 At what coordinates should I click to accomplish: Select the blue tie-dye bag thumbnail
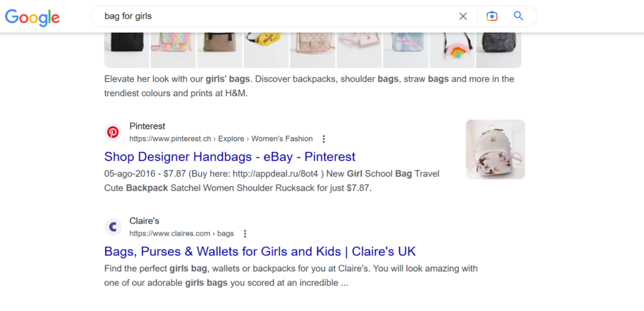coord(406,46)
